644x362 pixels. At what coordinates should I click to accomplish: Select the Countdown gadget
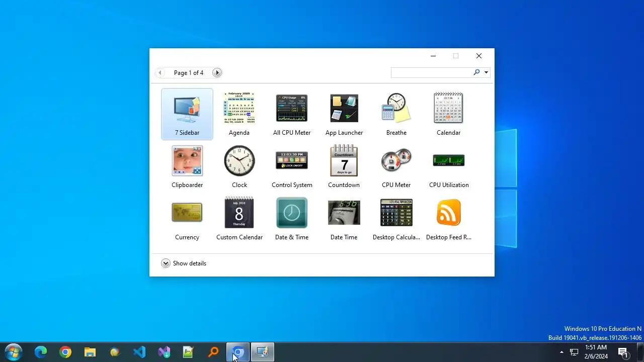[x=344, y=166]
